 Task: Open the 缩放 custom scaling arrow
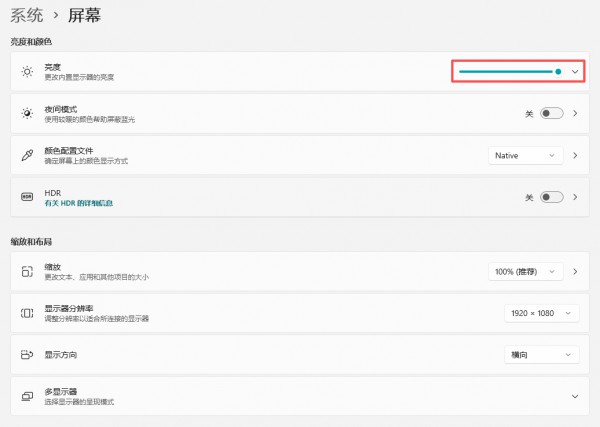[x=575, y=272]
